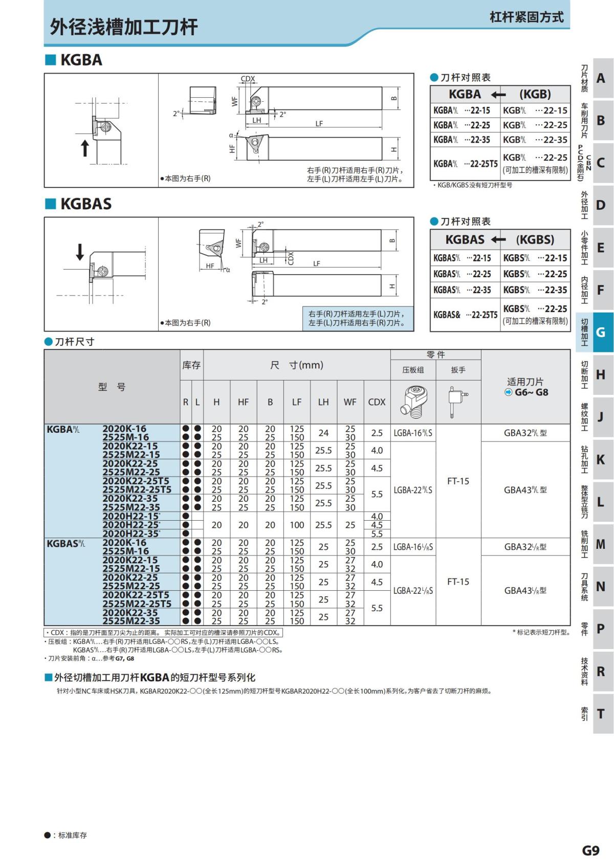Click the KGBAS& ···22-25T5 comparison cell

pyautogui.click(x=465, y=315)
